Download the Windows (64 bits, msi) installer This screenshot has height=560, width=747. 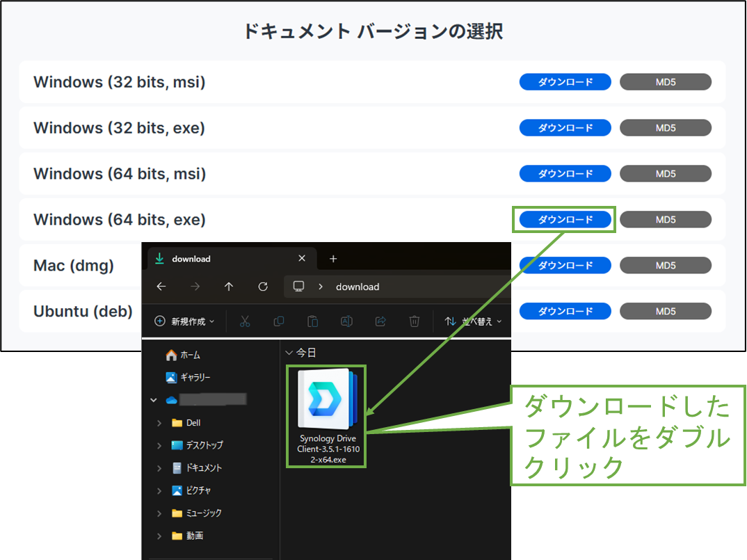[x=565, y=173]
